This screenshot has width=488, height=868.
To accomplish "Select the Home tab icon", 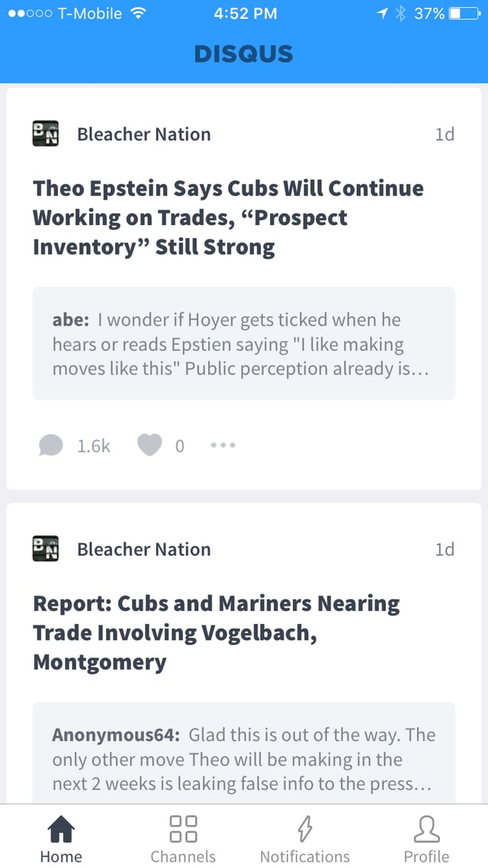I will (x=61, y=828).
